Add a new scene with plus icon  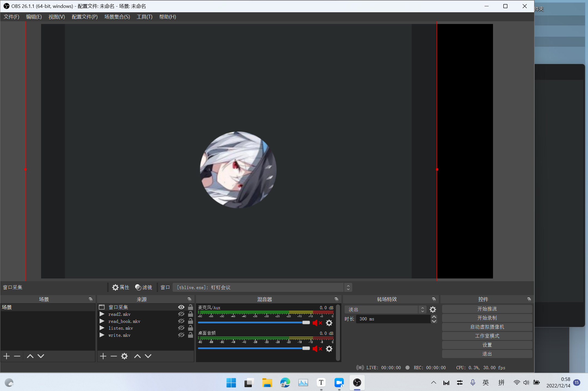7,356
